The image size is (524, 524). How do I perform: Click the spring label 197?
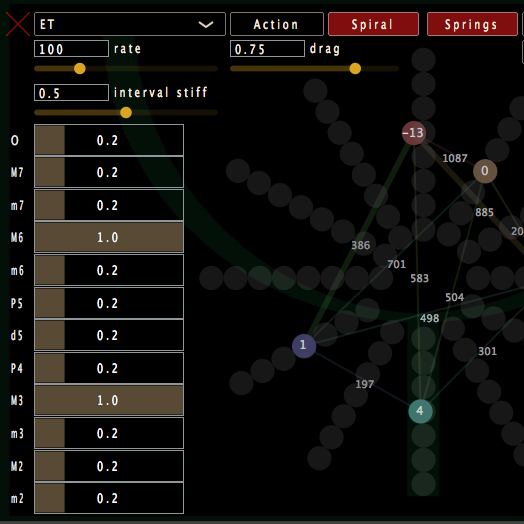(364, 384)
